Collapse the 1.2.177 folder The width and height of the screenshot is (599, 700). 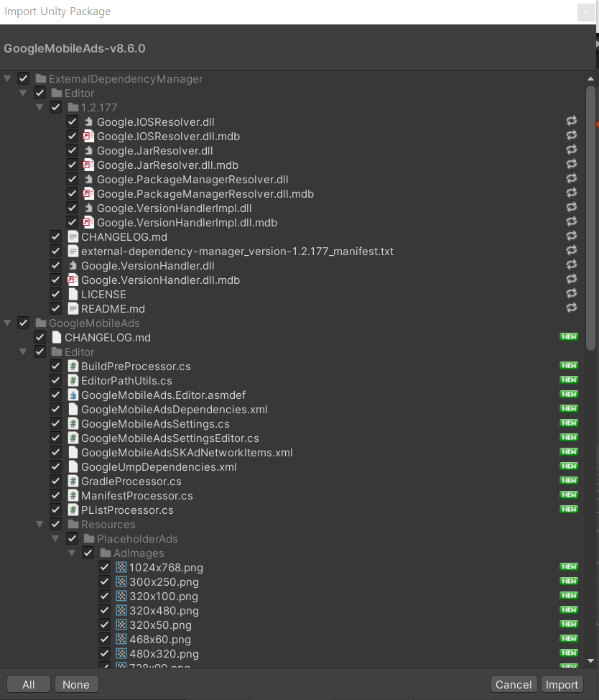point(40,108)
